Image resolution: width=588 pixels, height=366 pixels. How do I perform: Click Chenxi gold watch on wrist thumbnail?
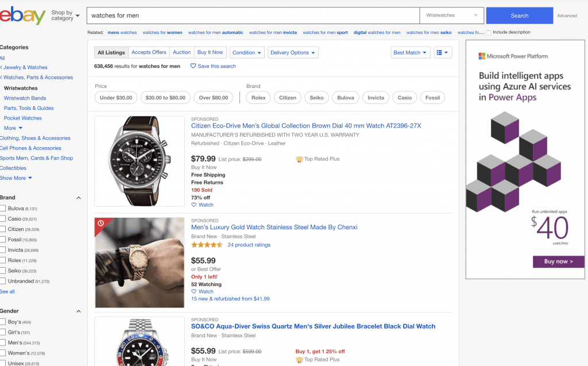coord(140,263)
